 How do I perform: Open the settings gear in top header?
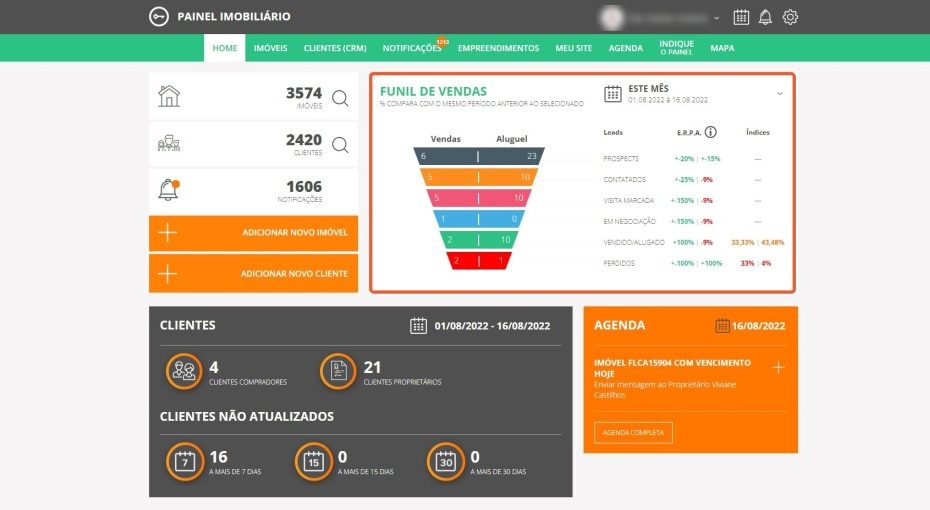click(x=790, y=17)
